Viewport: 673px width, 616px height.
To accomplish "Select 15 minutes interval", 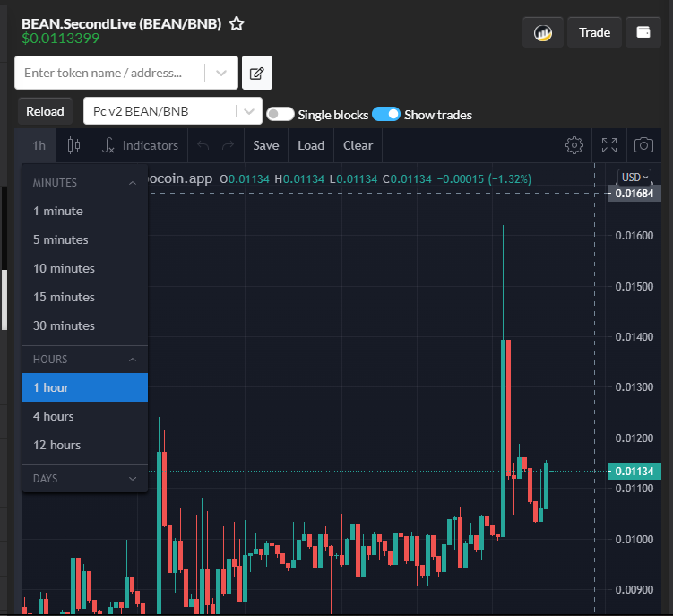I will pos(85,298).
